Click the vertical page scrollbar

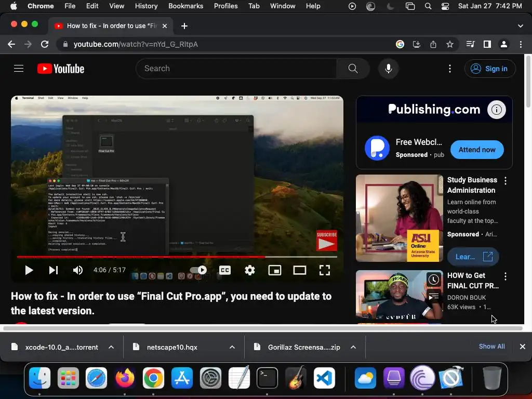point(528,83)
